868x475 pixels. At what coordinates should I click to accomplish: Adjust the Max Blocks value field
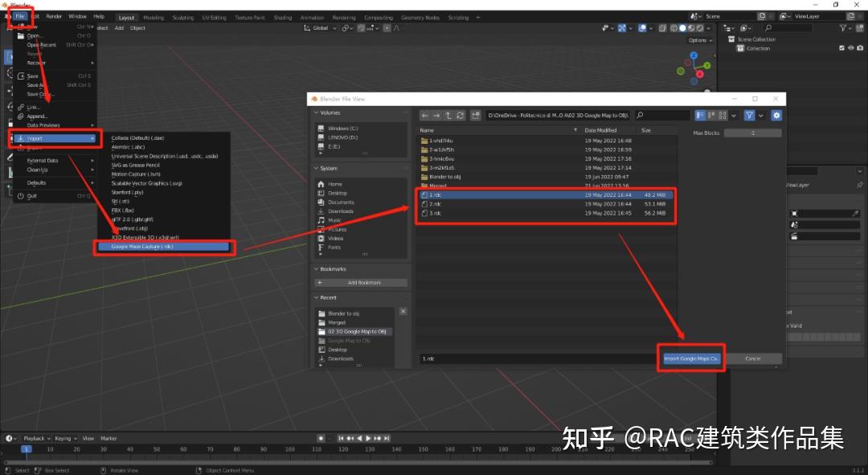tap(753, 133)
